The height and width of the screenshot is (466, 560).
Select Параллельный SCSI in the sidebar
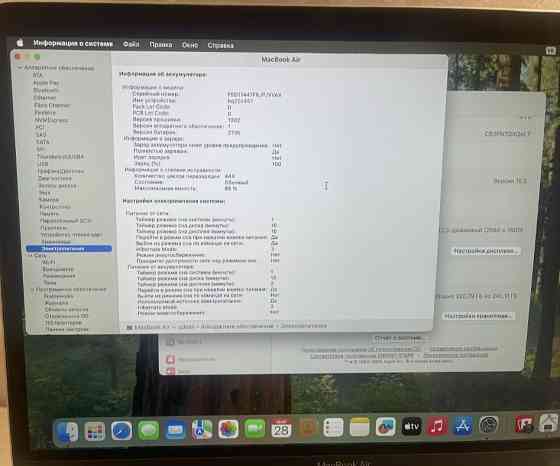[66, 221]
